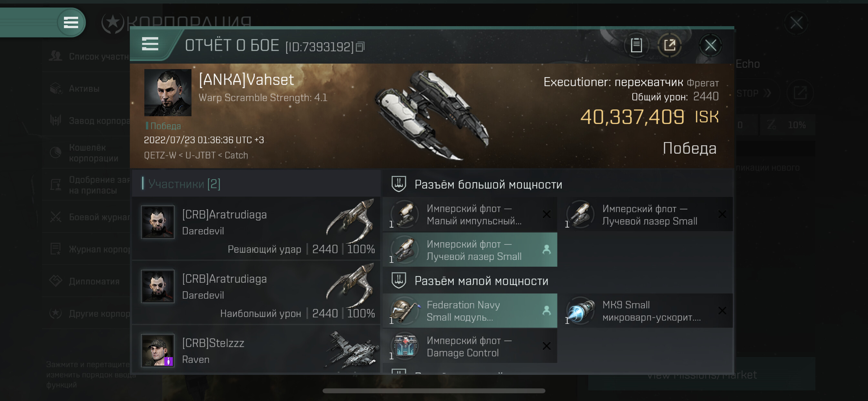Share the kill report externally
The width and height of the screenshot is (868, 401).
pos(669,45)
